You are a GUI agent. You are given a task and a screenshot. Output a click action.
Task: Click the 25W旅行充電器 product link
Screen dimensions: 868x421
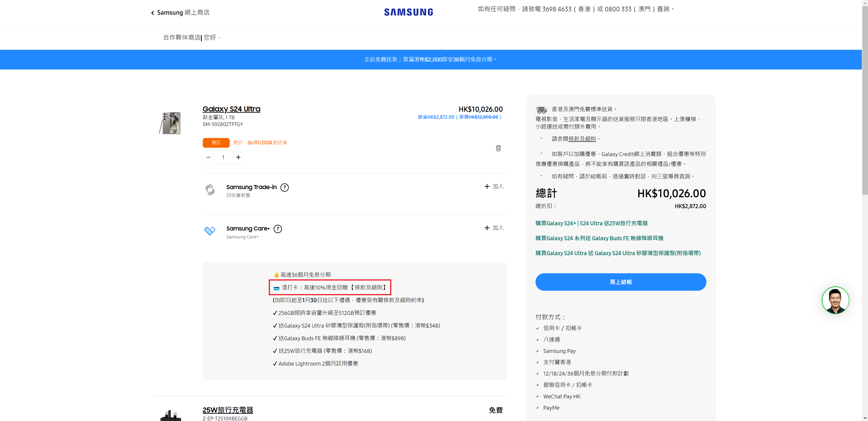coord(228,410)
